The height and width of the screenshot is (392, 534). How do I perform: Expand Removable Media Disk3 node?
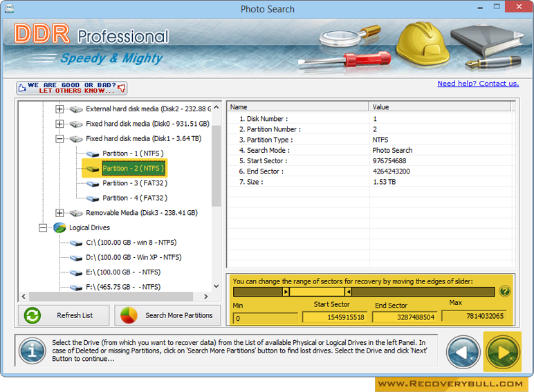click(59, 213)
